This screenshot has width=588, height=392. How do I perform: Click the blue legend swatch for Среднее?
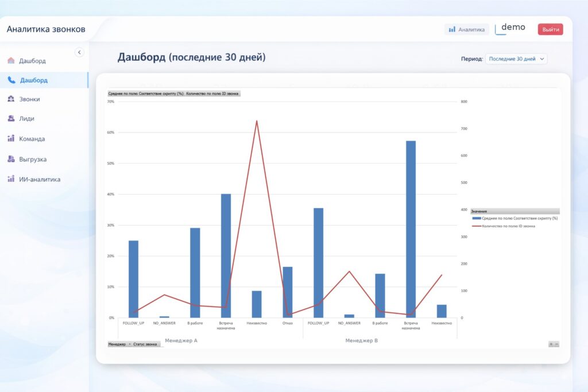(x=477, y=218)
